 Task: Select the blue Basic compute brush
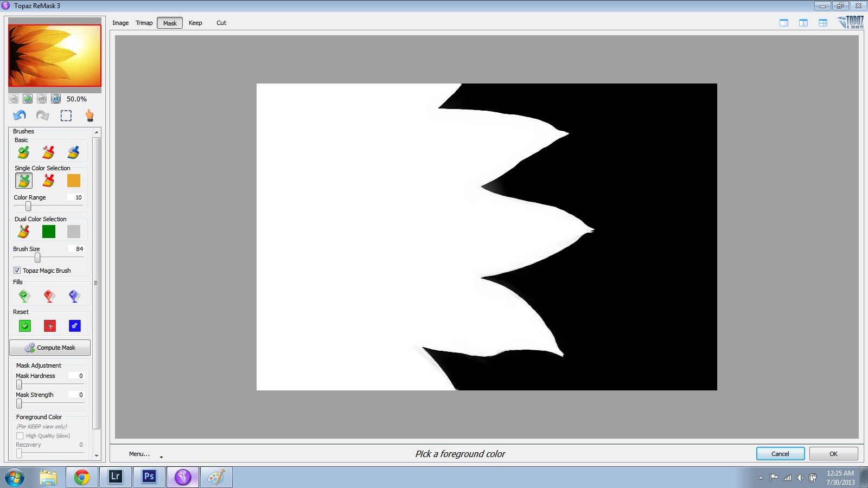coord(74,152)
